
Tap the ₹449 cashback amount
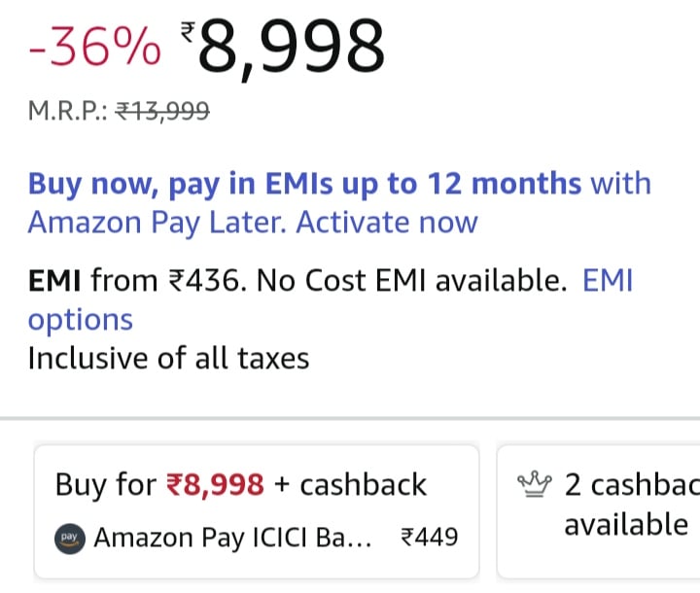429,537
